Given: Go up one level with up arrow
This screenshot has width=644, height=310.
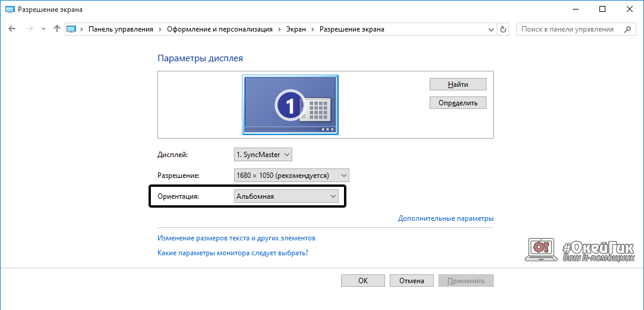Looking at the screenshot, I should 57,29.
